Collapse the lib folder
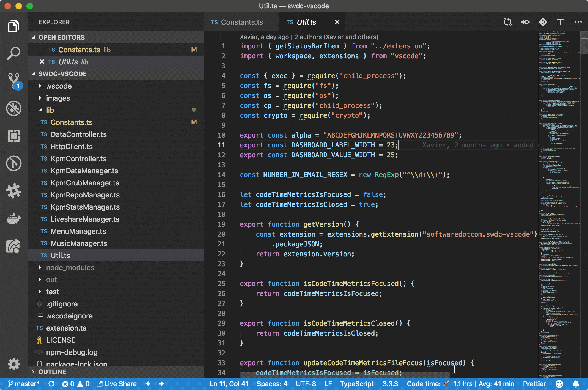This screenshot has height=390, width=588. tap(50, 110)
